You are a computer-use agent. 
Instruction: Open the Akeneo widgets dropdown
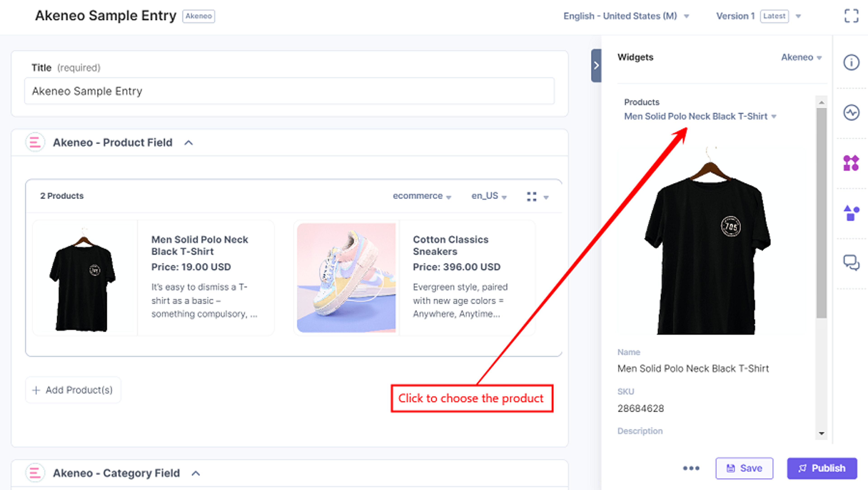click(801, 57)
